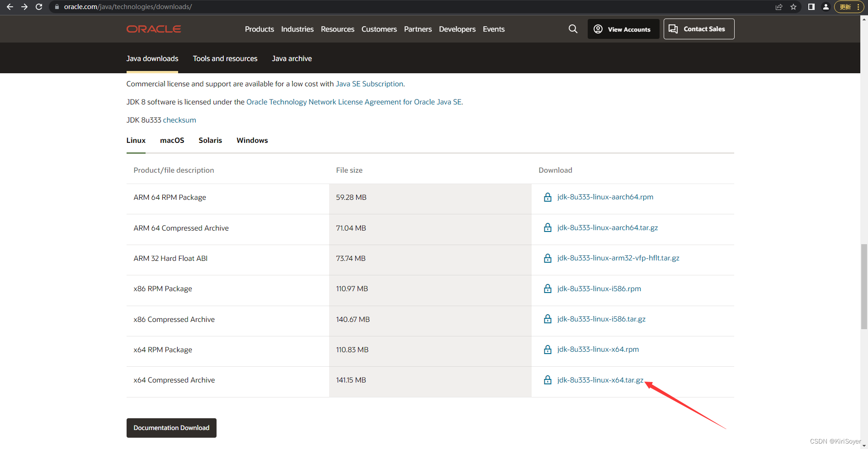Open the Java SE Subscription link
The image size is (868, 449).
click(369, 84)
